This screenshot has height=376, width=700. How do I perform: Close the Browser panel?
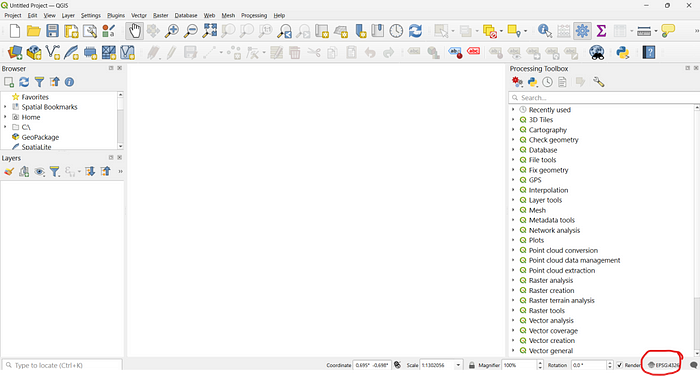tap(120, 68)
